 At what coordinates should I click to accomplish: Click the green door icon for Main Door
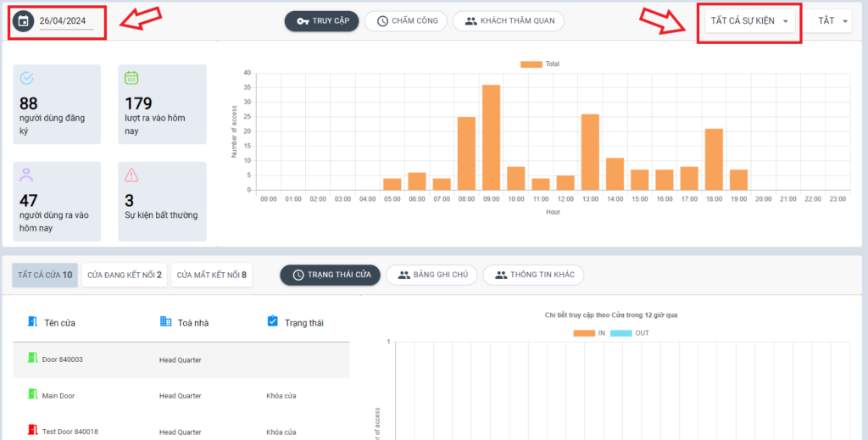[34, 394]
